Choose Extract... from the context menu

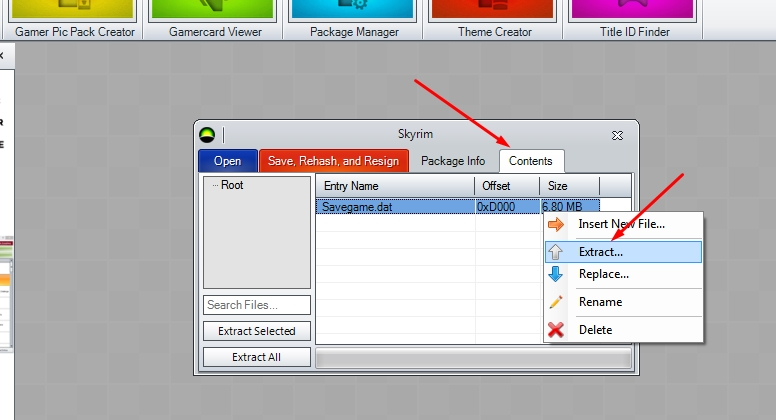[x=623, y=252]
